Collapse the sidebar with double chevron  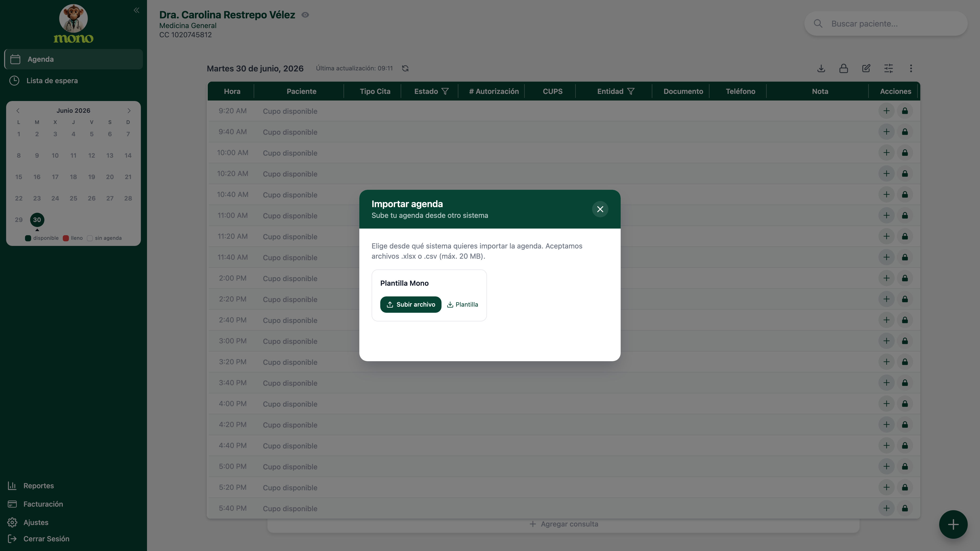click(136, 10)
